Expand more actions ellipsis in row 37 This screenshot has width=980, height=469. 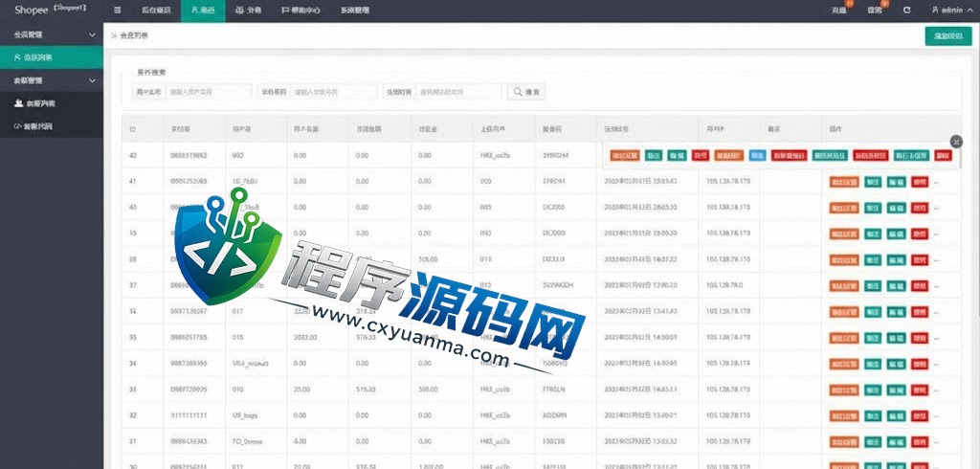[x=936, y=286]
